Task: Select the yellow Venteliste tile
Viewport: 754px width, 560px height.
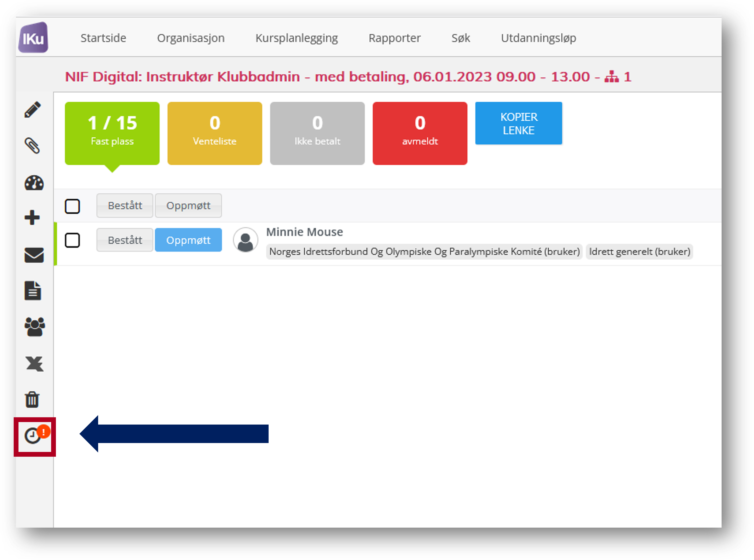Action: point(215,134)
